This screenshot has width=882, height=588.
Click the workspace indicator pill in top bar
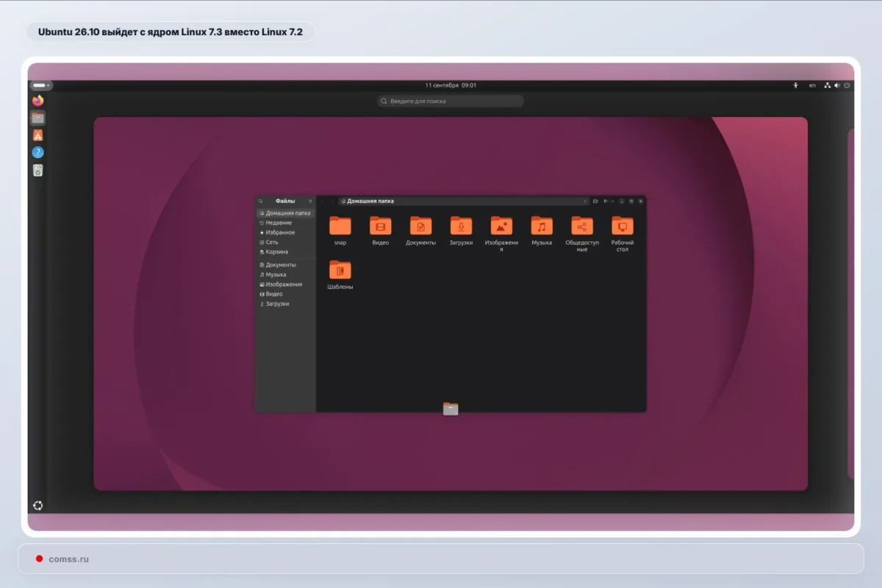(x=40, y=85)
